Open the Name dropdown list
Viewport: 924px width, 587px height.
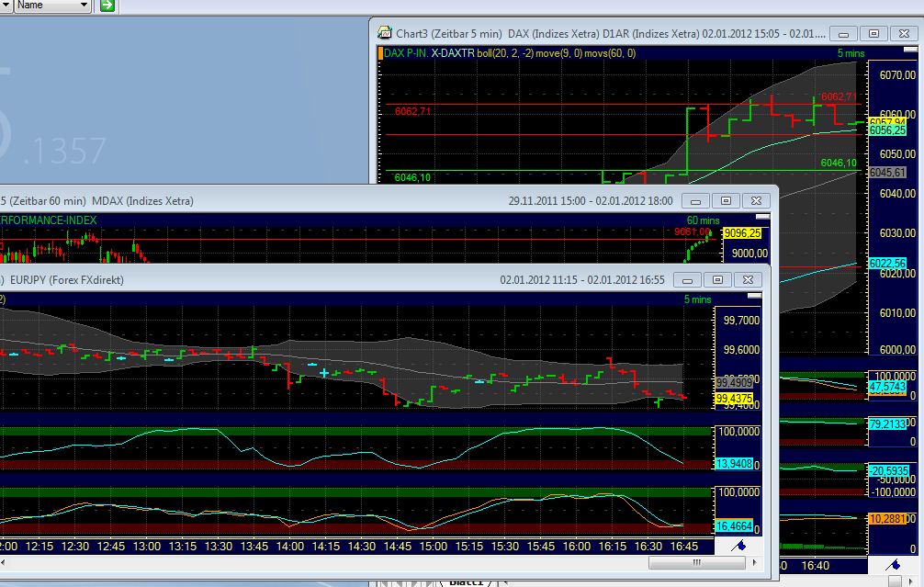[x=83, y=6]
